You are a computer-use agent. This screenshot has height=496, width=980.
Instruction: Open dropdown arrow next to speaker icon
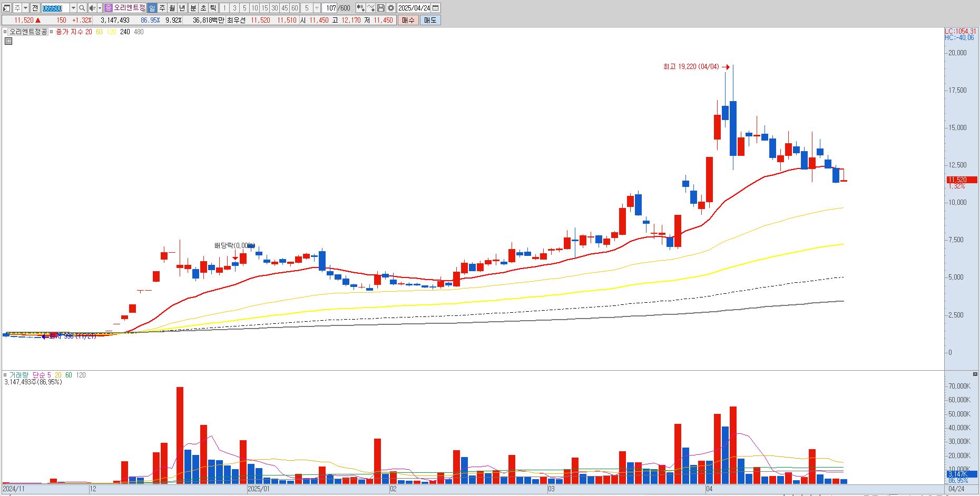click(x=100, y=8)
